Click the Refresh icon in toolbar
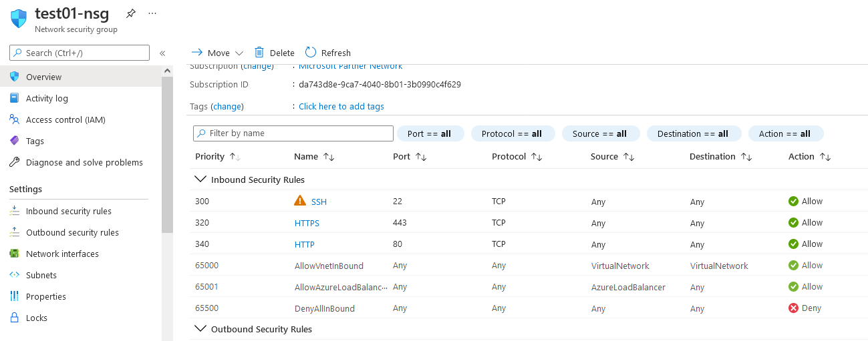Screen dimensions: 868x341 tap(311, 53)
